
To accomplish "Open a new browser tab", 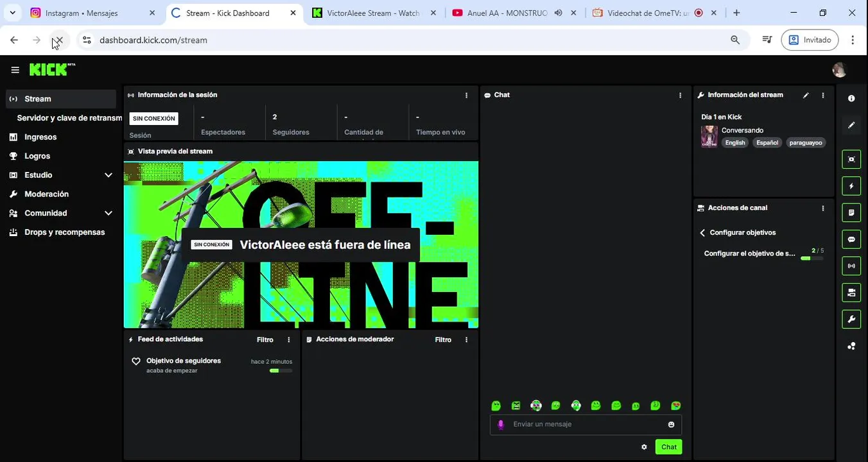I will (x=736, y=13).
